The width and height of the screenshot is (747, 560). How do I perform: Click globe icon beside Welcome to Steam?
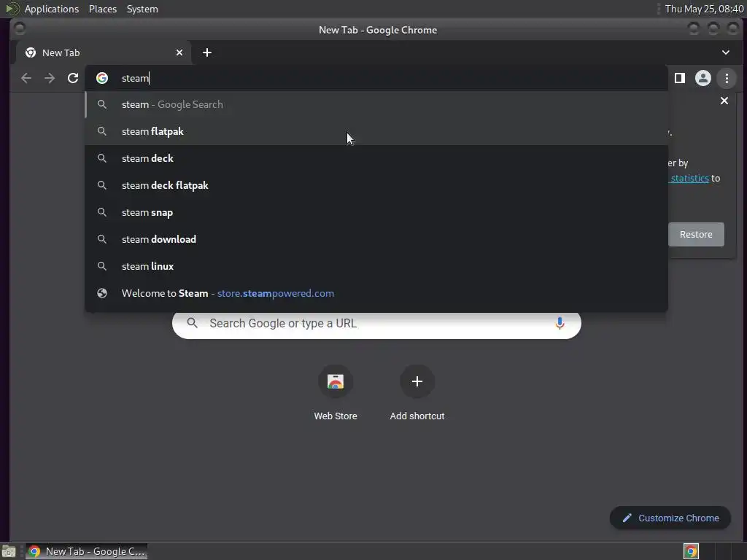[102, 293]
